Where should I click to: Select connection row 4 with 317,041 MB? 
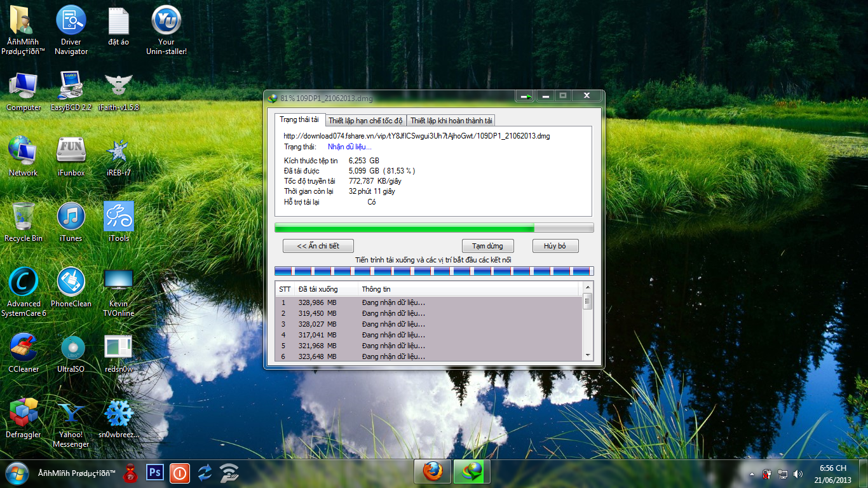click(429, 335)
